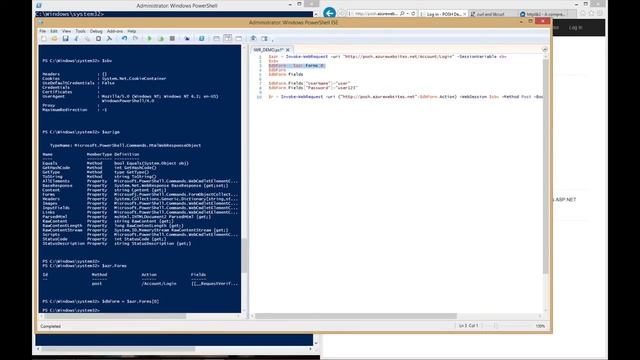Open the Help menu in ISE
This screenshot has height=360, width=640.
(131, 31)
